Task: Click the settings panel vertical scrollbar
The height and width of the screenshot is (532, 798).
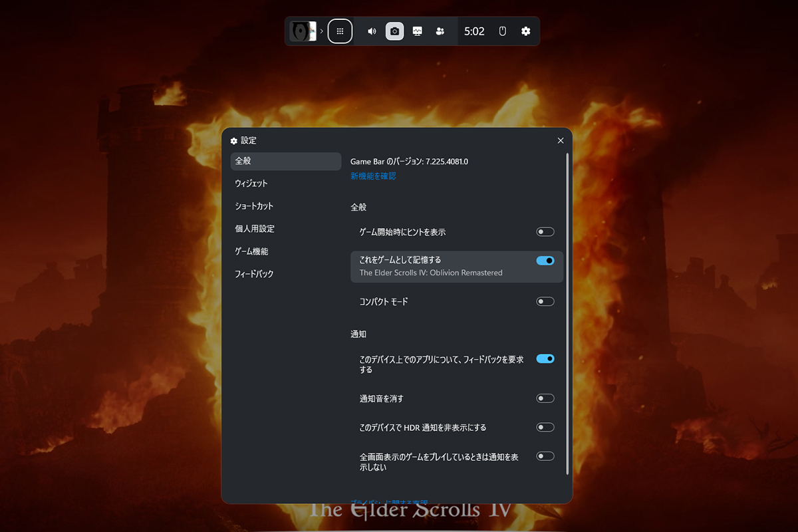Action: coord(567,313)
